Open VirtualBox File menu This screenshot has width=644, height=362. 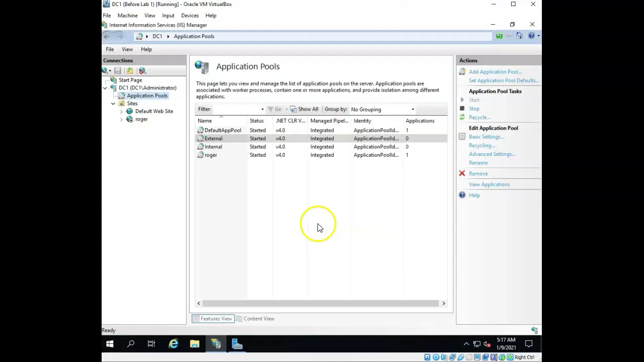107,16
